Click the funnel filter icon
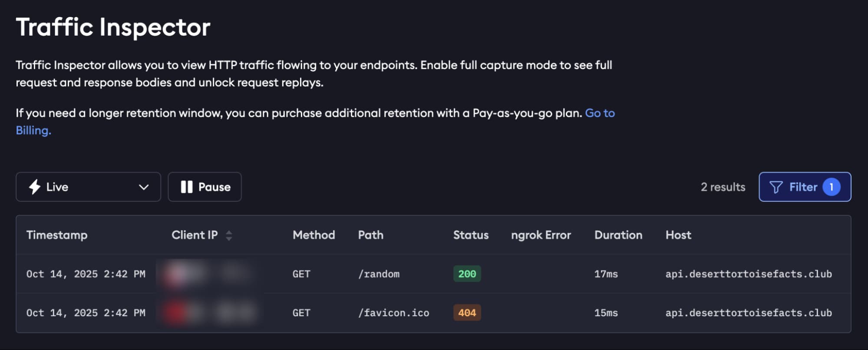Image resolution: width=868 pixels, height=350 pixels. click(776, 187)
